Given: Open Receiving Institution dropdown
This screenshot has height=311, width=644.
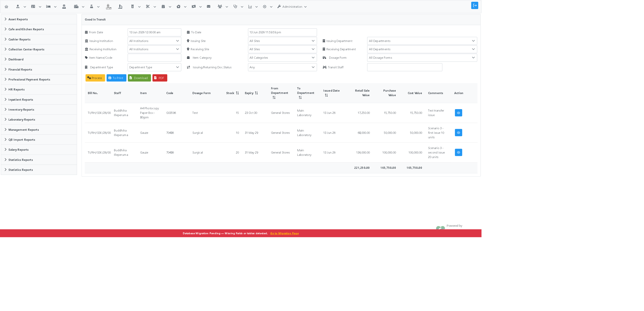Looking at the screenshot, I should [154, 49].
